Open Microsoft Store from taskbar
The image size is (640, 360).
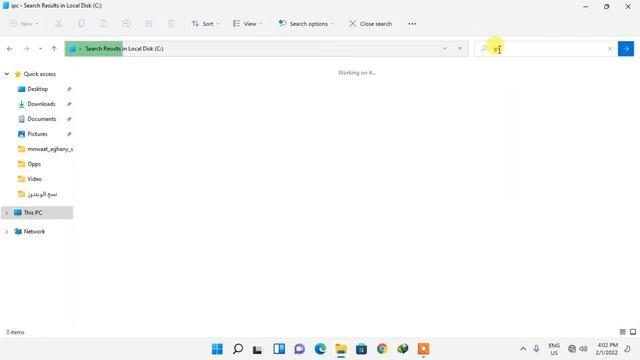tap(362, 349)
